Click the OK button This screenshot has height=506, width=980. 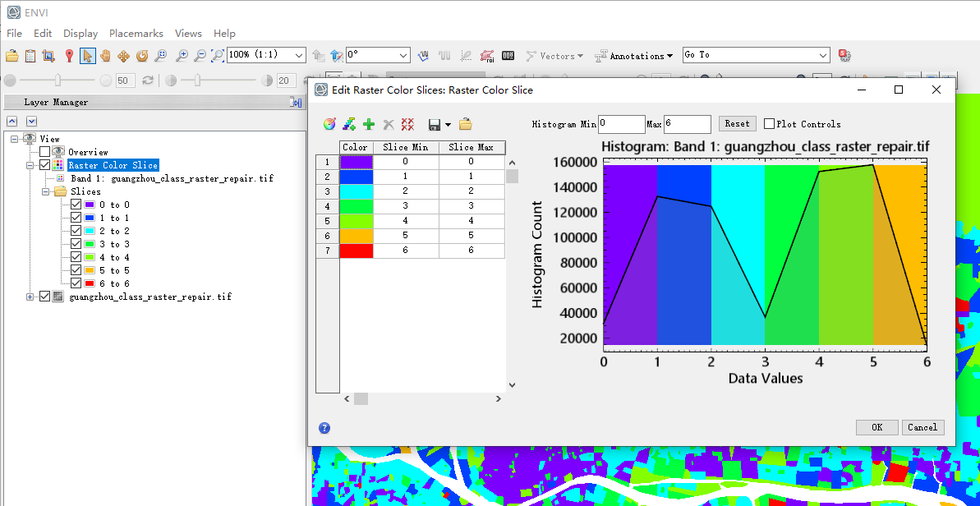pyautogui.click(x=876, y=427)
